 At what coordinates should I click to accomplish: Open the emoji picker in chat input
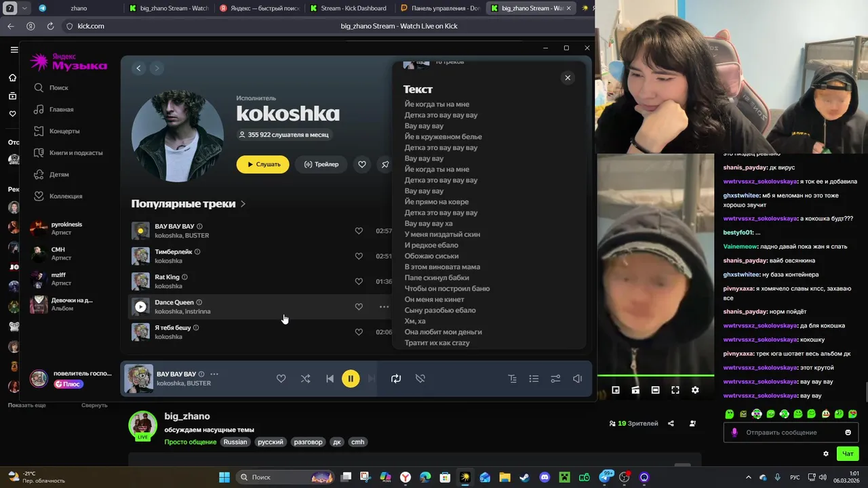[x=848, y=432]
